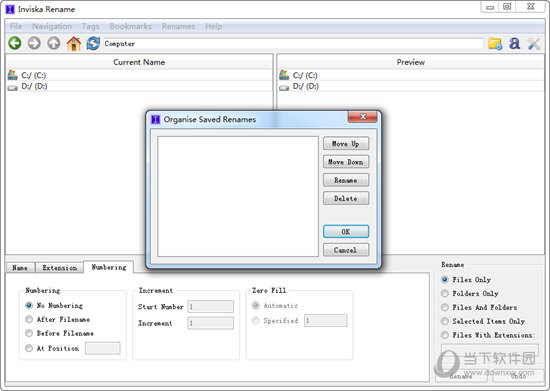This screenshot has height=391, width=550.
Task: Open the Renames menu
Action: (x=178, y=26)
